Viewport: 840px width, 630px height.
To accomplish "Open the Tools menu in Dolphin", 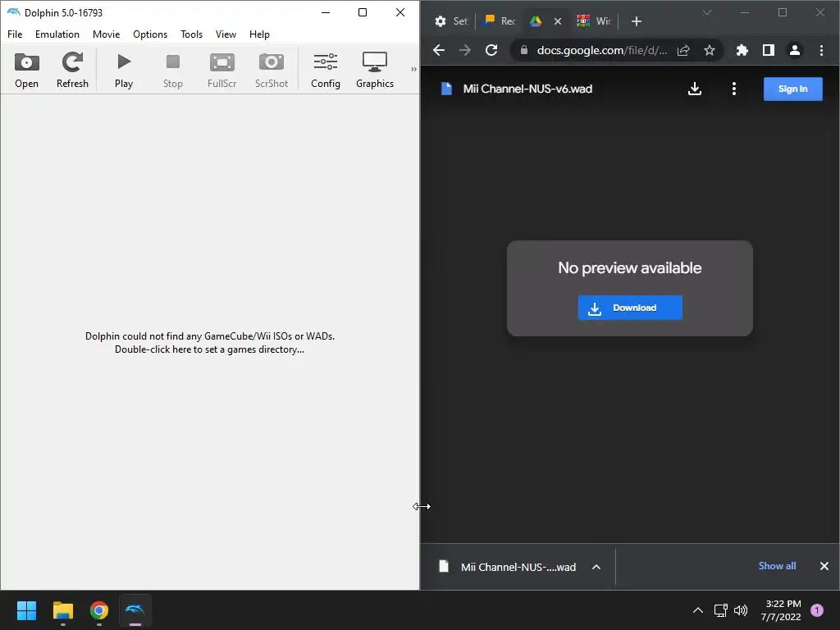I will coord(191,34).
